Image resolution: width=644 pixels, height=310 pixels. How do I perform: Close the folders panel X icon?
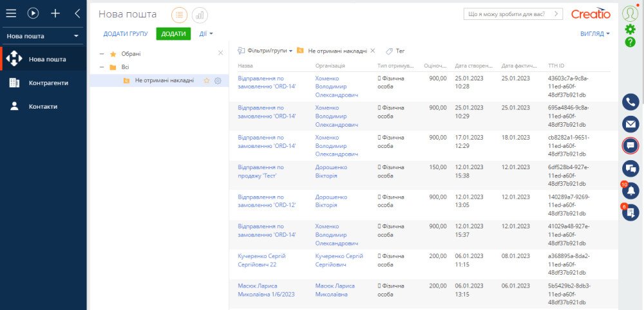pyautogui.click(x=220, y=53)
